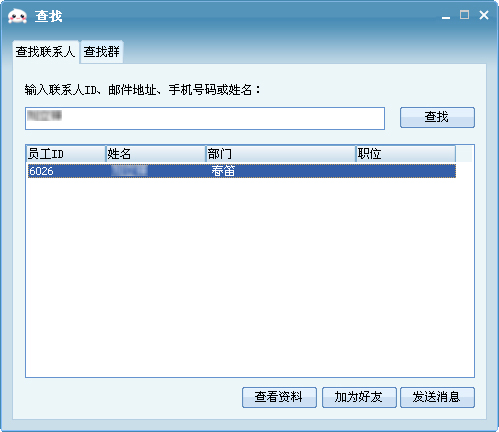Click the contact search input field

(x=205, y=118)
